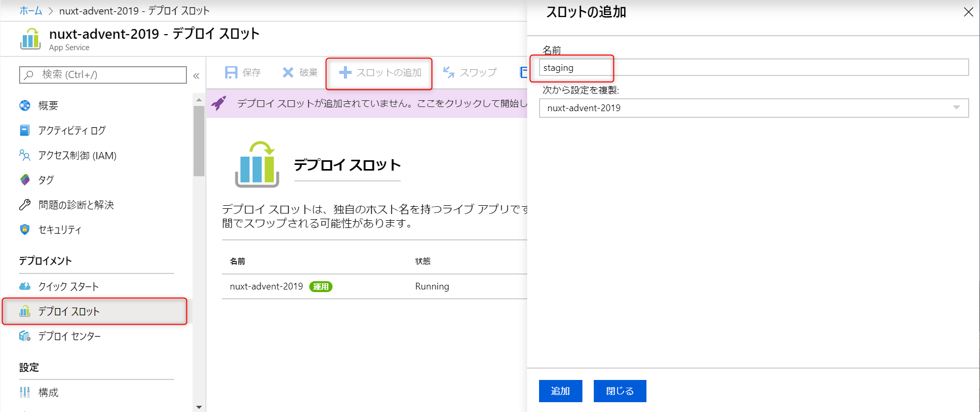The image size is (980, 412).
Task: Click the Running status cell
Action: [x=432, y=286]
